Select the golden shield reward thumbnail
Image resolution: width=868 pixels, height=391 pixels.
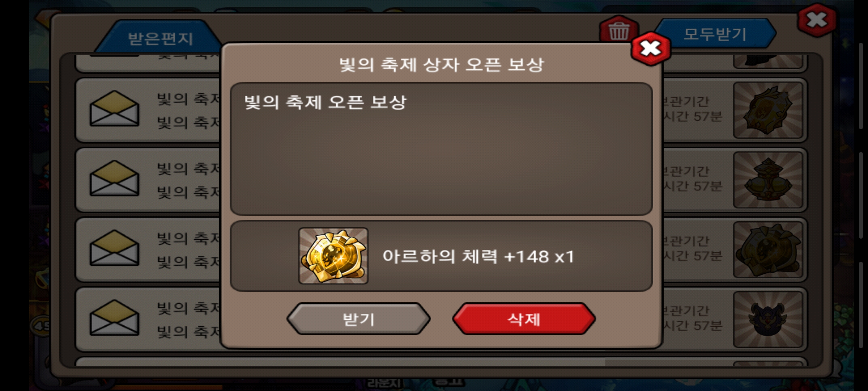[768, 110]
